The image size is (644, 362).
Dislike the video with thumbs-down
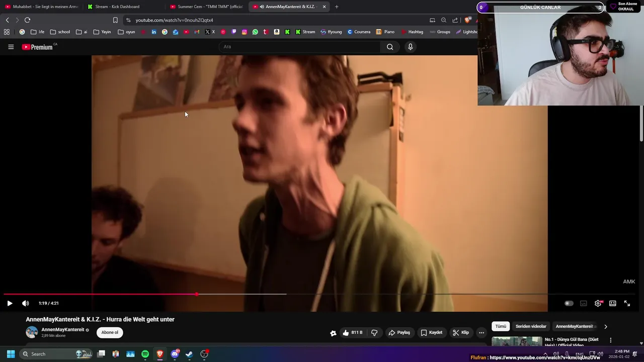(374, 332)
